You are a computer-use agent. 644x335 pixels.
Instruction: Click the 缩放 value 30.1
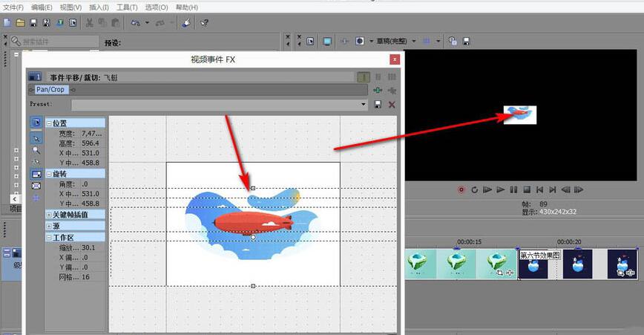[x=88, y=248]
